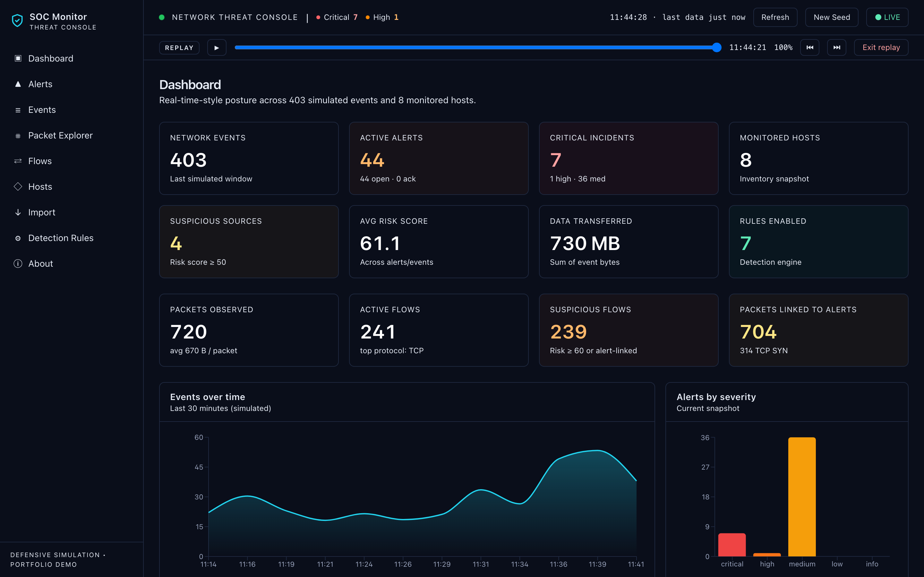Viewport: 924px width, 577px height.
Task: Click Exit replay
Action: click(881, 48)
